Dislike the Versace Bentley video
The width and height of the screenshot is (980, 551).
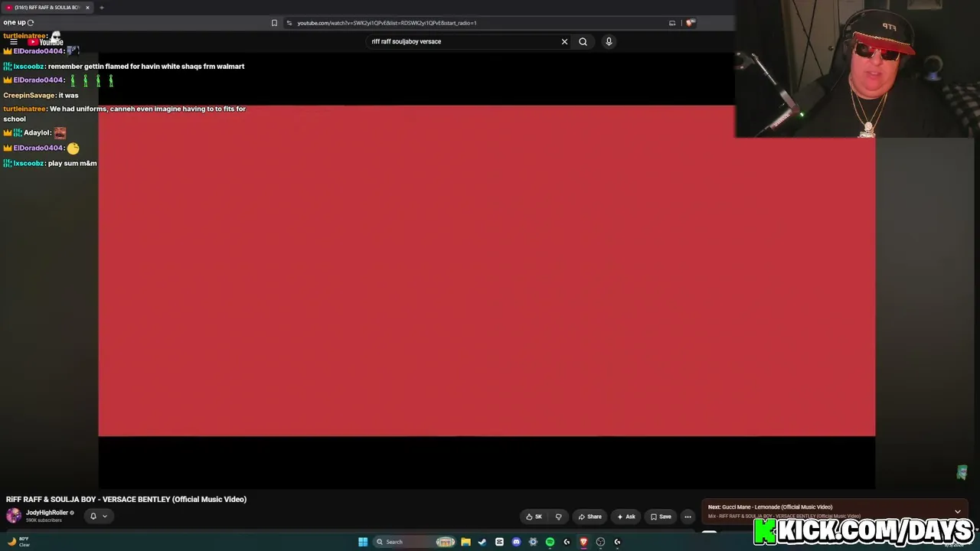[558, 517]
